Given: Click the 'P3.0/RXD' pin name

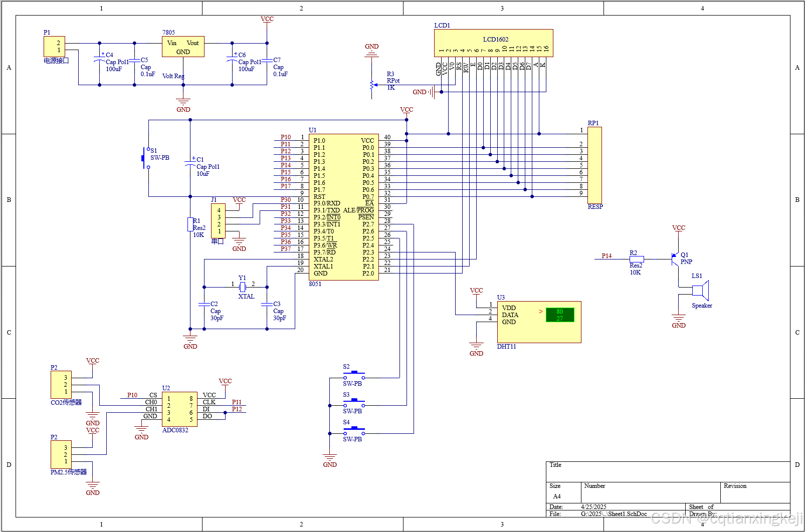Looking at the screenshot, I should (327, 203).
